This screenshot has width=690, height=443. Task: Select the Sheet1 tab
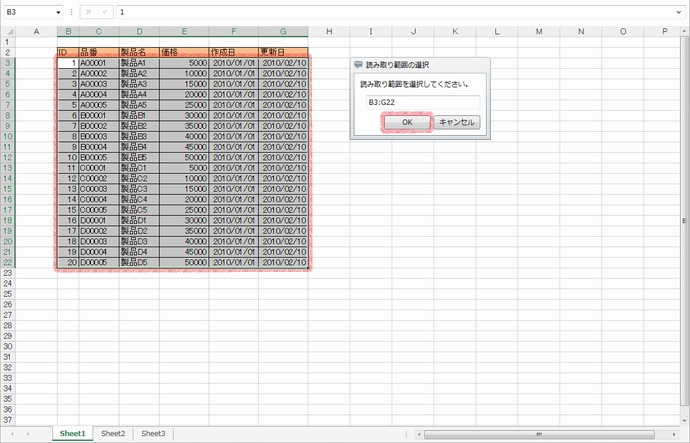72,434
